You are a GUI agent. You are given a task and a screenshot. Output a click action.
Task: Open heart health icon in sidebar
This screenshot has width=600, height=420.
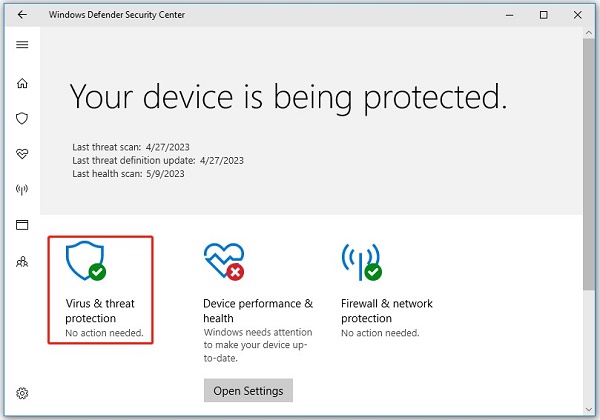(x=22, y=153)
